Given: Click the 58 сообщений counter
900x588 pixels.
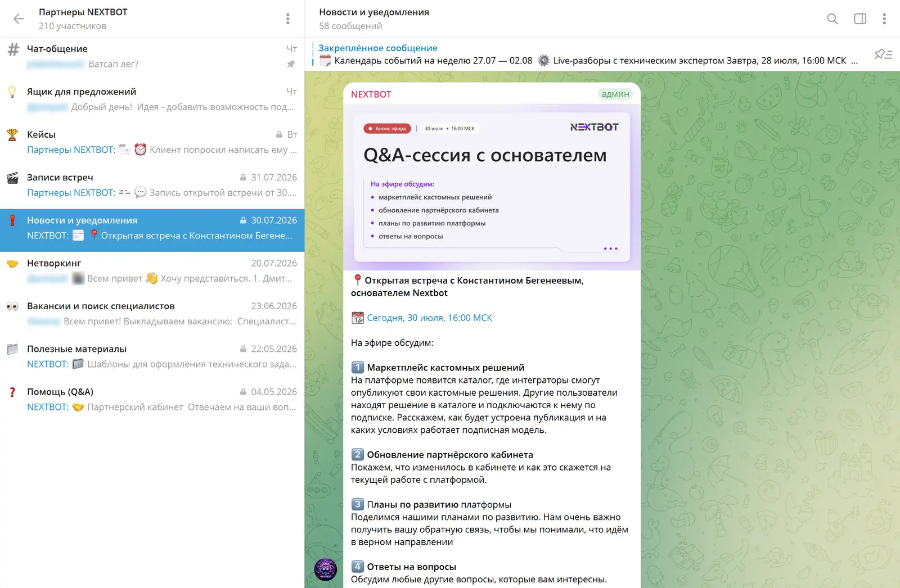Looking at the screenshot, I should pyautogui.click(x=350, y=26).
